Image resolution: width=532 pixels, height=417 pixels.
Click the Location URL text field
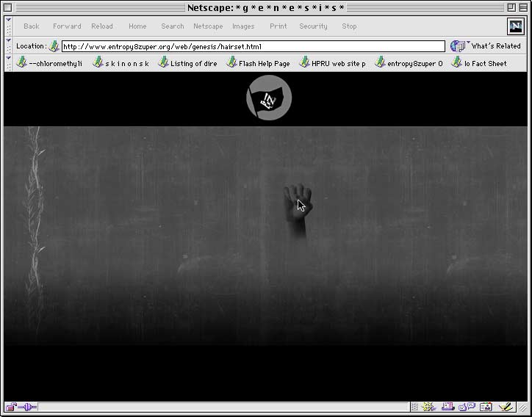coord(252,46)
